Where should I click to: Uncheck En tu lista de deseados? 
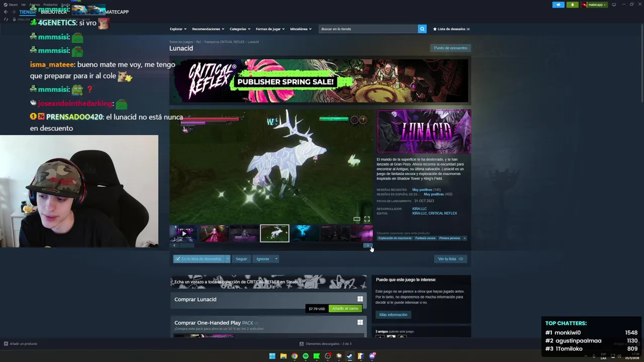point(178,259)
